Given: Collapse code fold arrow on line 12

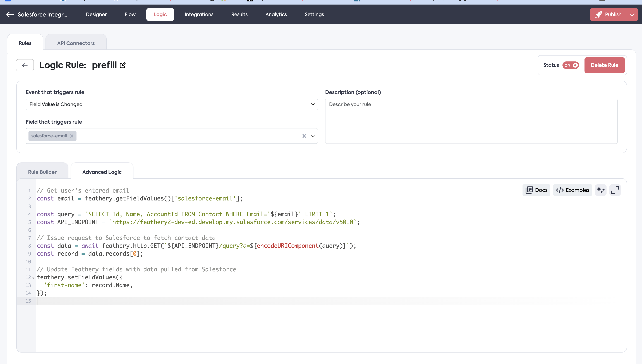Looking at the screenshot, I should 33,278.
